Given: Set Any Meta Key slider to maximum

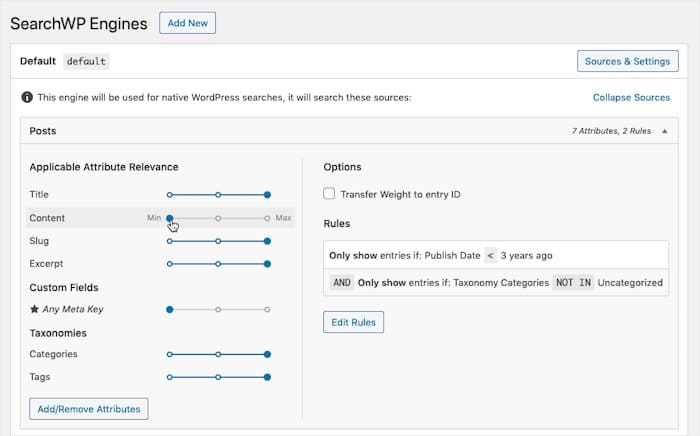Looking at the screenshot, I should pos(267,310).
